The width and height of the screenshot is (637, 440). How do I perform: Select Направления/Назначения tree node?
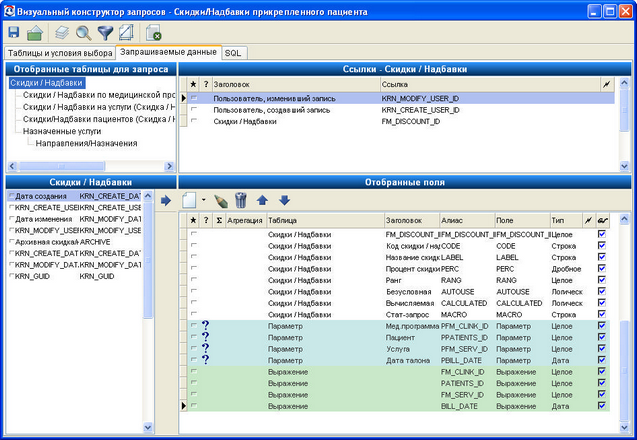(86, 143)
